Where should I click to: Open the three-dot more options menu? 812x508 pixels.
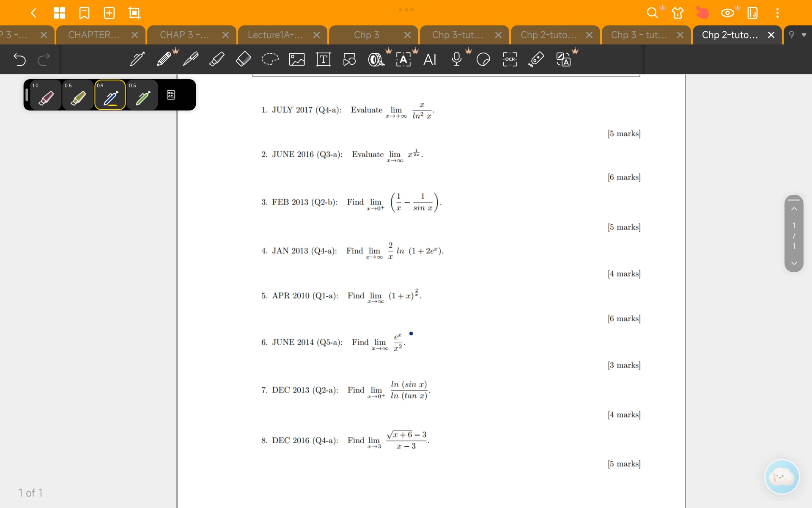pyautogui.click(x=777, y=13)
